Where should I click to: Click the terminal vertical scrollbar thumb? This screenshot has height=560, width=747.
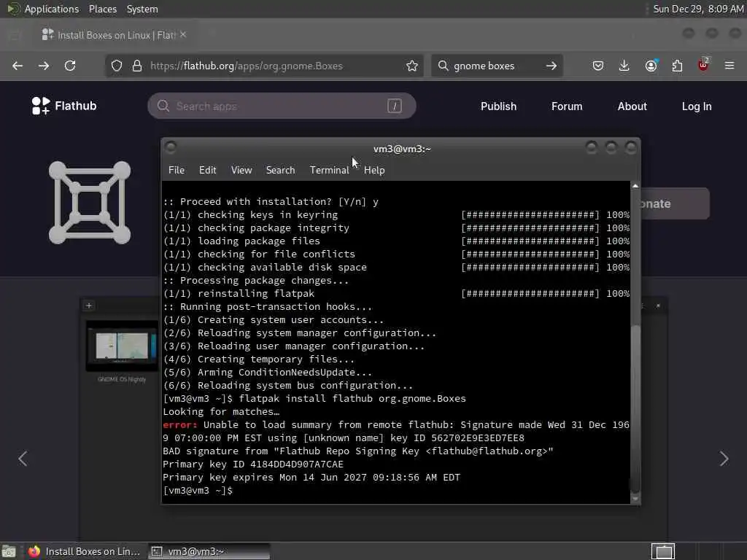[x=635, y=408]
